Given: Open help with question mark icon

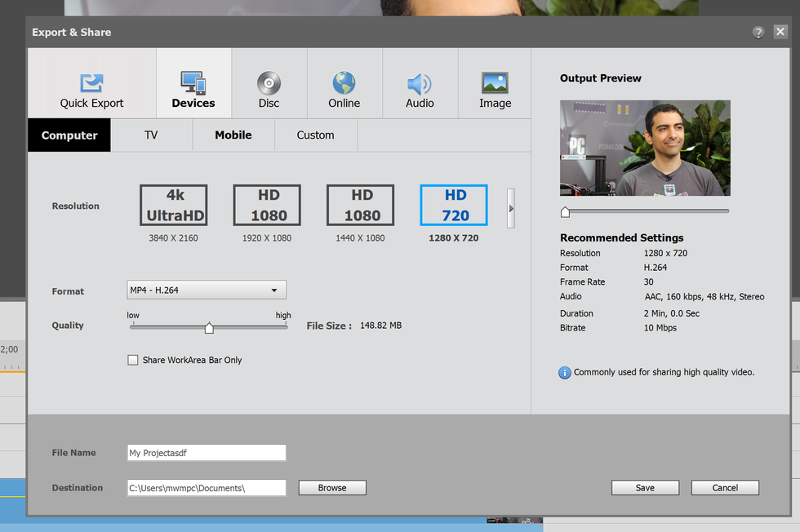Looking at the screenshot, I should [x=758, y=33].
